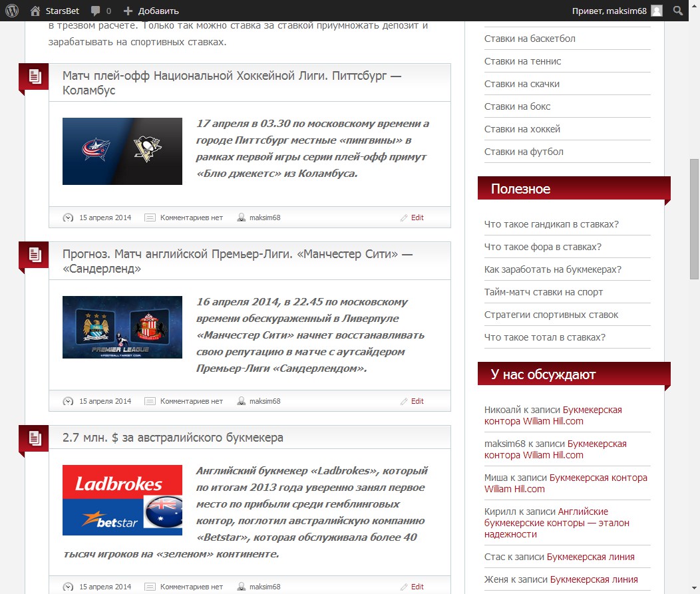This screenshot has height=594, width=700.
Task: Open maksim68 author link under Манчестер Сити post
Action: (265, 401)
